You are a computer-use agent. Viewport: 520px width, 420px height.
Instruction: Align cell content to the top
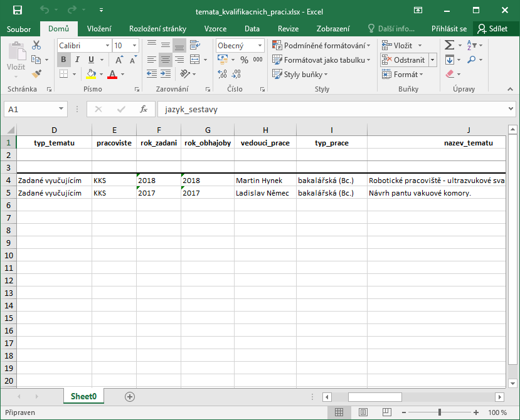(152, 45)
